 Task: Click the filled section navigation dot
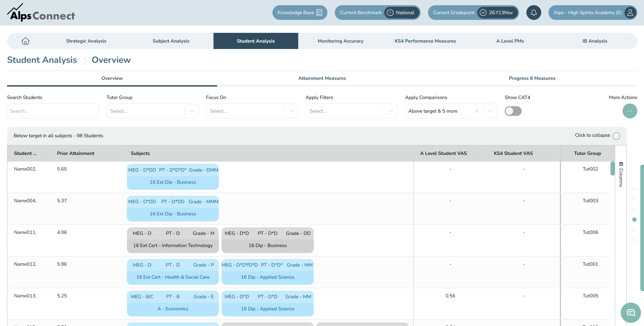click(x=634, y=220)
